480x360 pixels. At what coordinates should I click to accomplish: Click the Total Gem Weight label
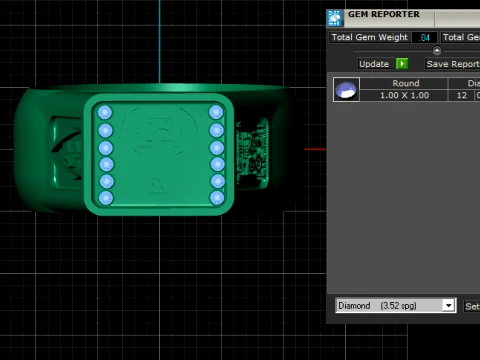click(x=370, y=37)
